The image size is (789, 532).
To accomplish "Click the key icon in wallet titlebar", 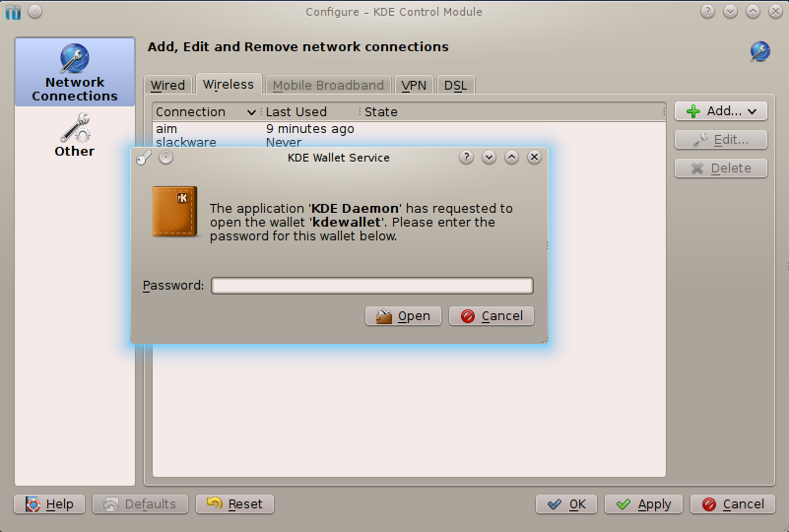I will (144, 158).
